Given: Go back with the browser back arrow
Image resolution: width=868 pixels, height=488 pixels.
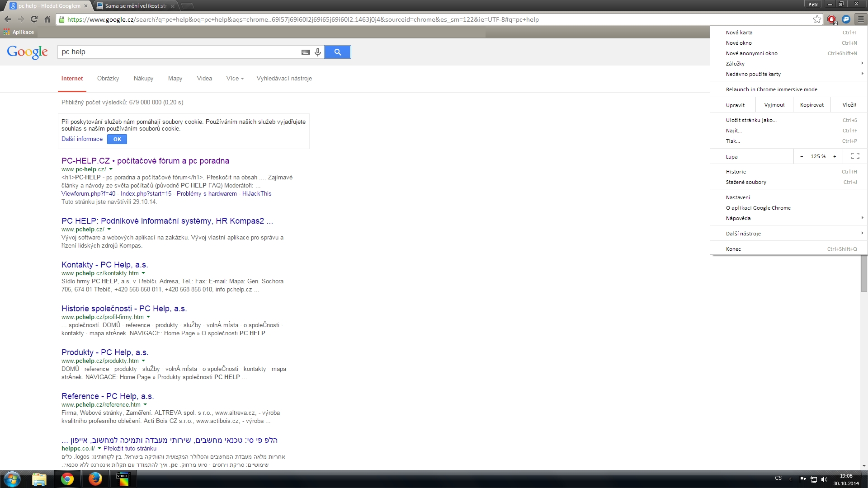Looking at the screenshot, I should tap(8, 19).
